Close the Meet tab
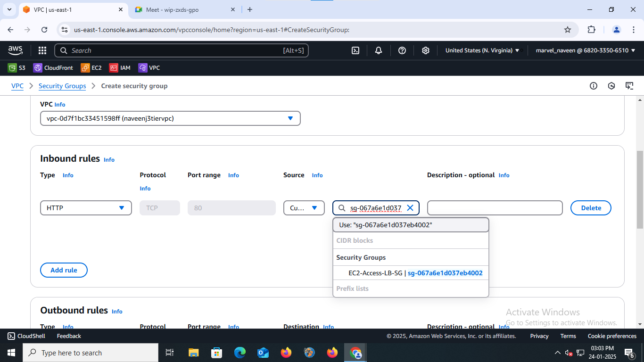 coord(233,9)
